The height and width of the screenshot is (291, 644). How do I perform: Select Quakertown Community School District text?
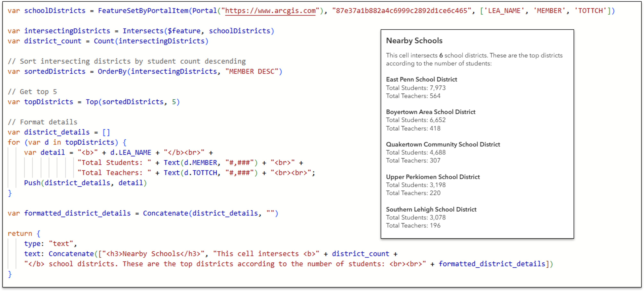(443, 144)
